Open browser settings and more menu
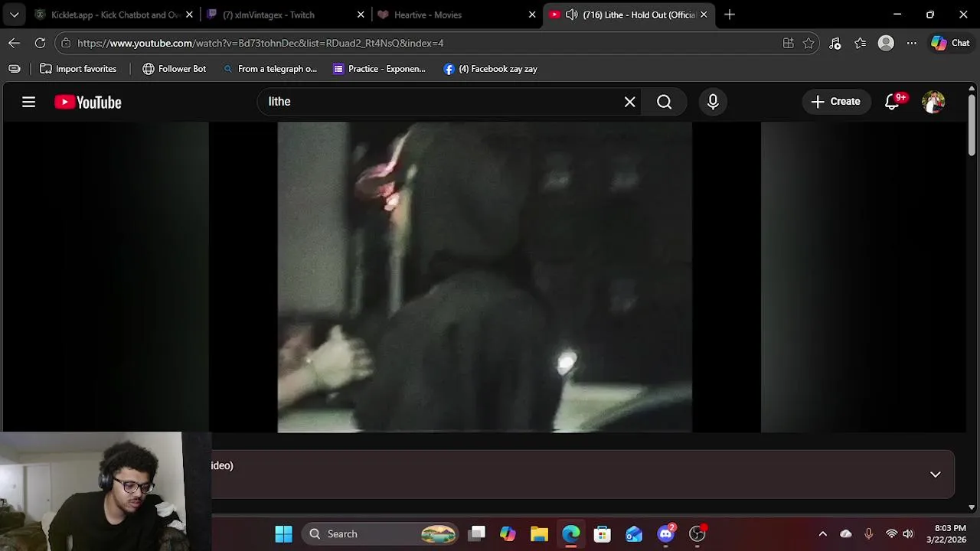 (x=911, y=44)
